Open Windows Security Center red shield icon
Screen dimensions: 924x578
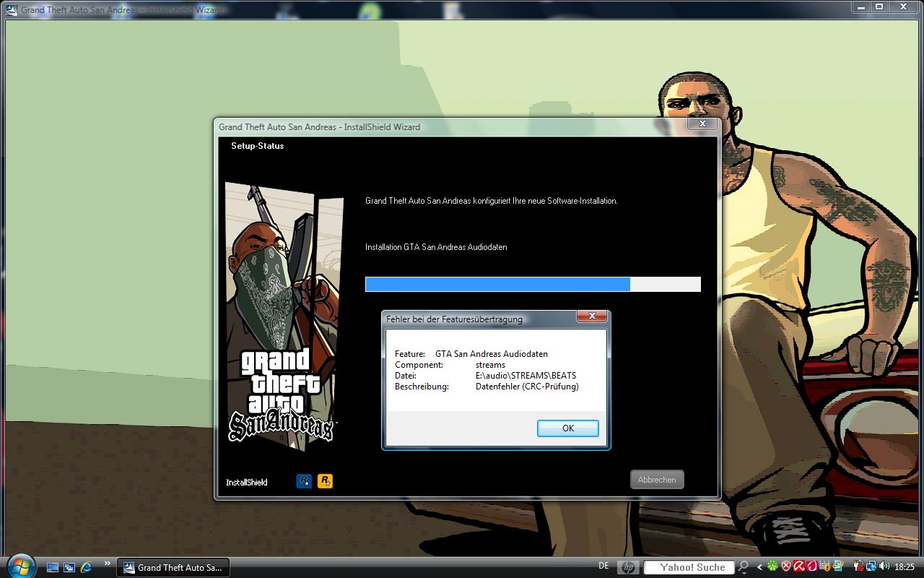coord(786,567)
